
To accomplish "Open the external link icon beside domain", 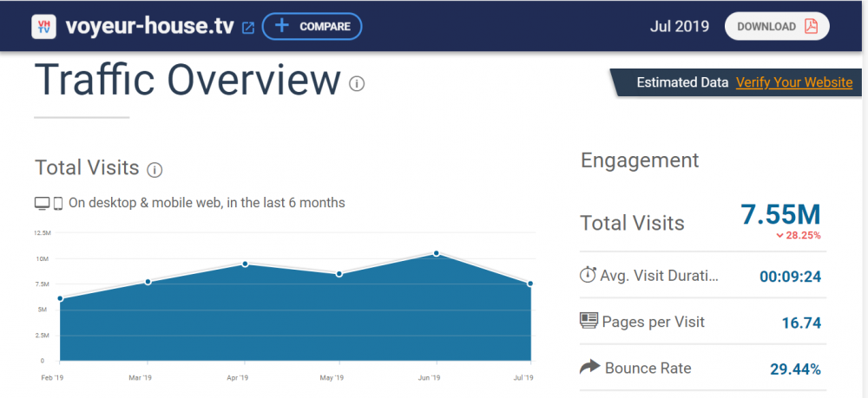I will click(x=248, y=27).
